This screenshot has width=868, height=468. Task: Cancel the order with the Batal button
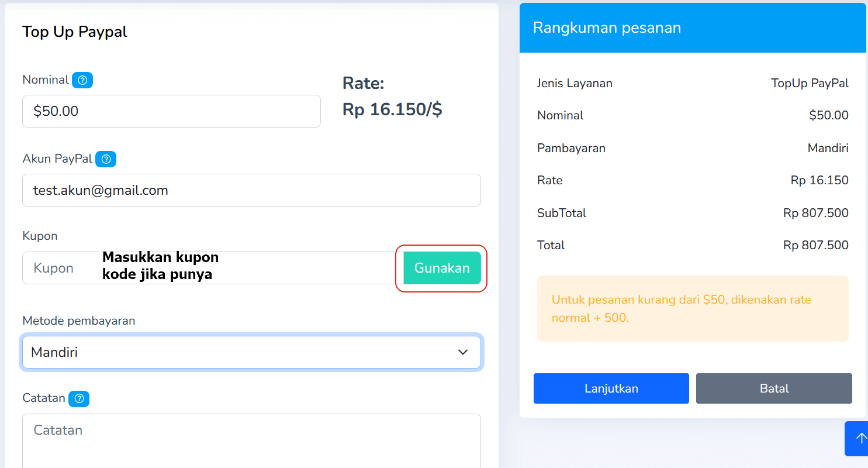(x=773, y=388)
